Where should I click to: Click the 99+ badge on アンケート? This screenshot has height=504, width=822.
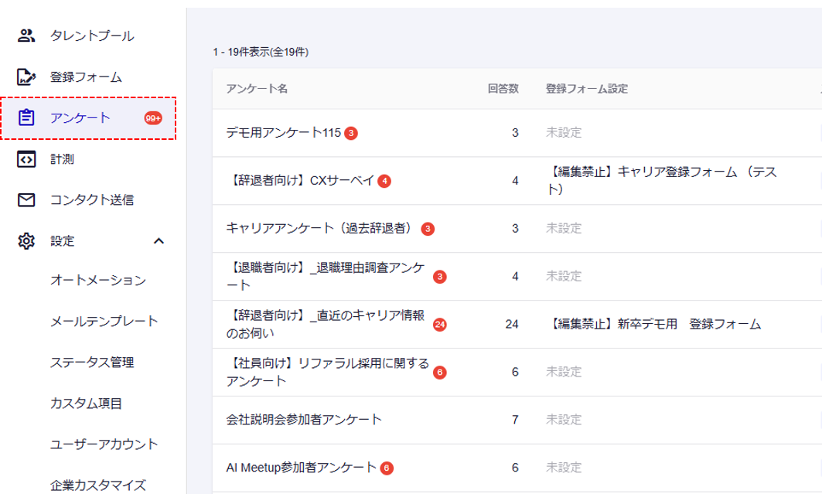pyautogui.click(x=153, y=118)
